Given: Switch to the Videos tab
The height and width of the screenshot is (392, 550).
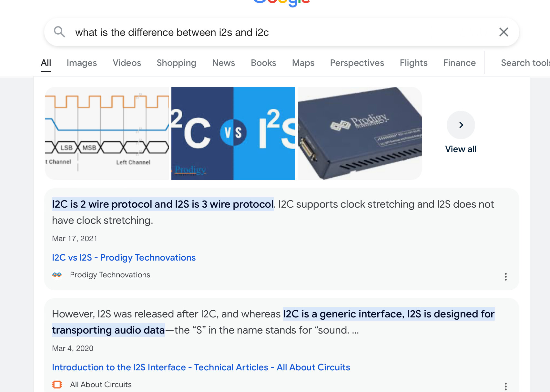Looking at the screenshot, I should [x=127, y=63].
